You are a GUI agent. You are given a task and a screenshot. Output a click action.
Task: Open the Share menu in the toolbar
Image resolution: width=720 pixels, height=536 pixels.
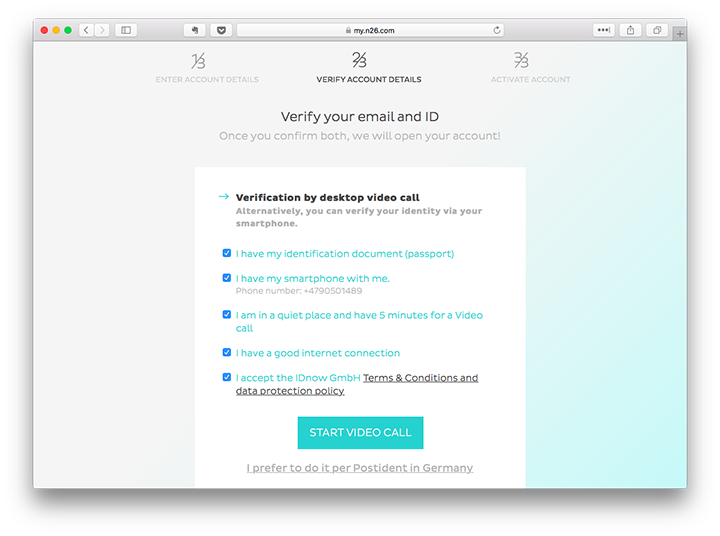coord(630,30)
